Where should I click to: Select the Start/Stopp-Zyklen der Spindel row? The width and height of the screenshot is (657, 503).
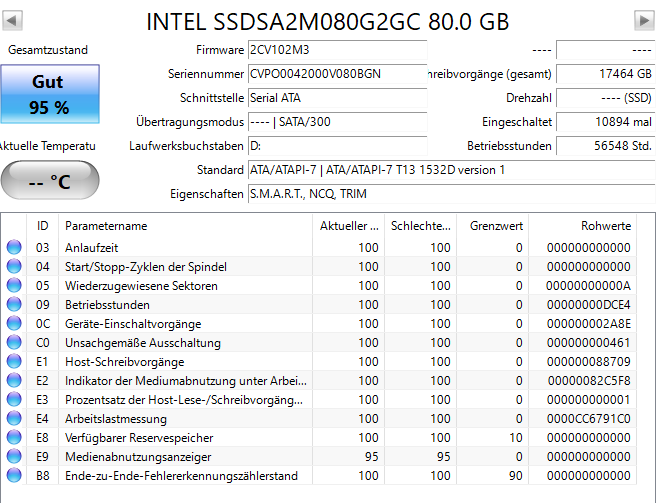(x=146, y=267)
